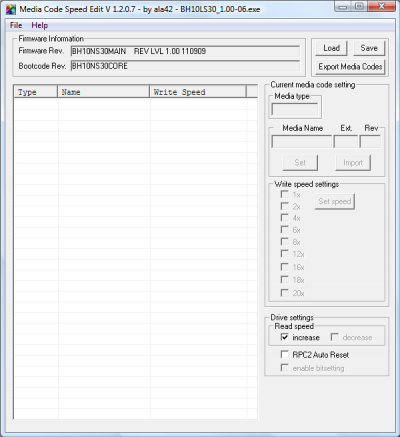Viewport: 400px width, 437px height.
Task: Toggle the 1x write speed checkbox
Action: click(x=285, y=194)
